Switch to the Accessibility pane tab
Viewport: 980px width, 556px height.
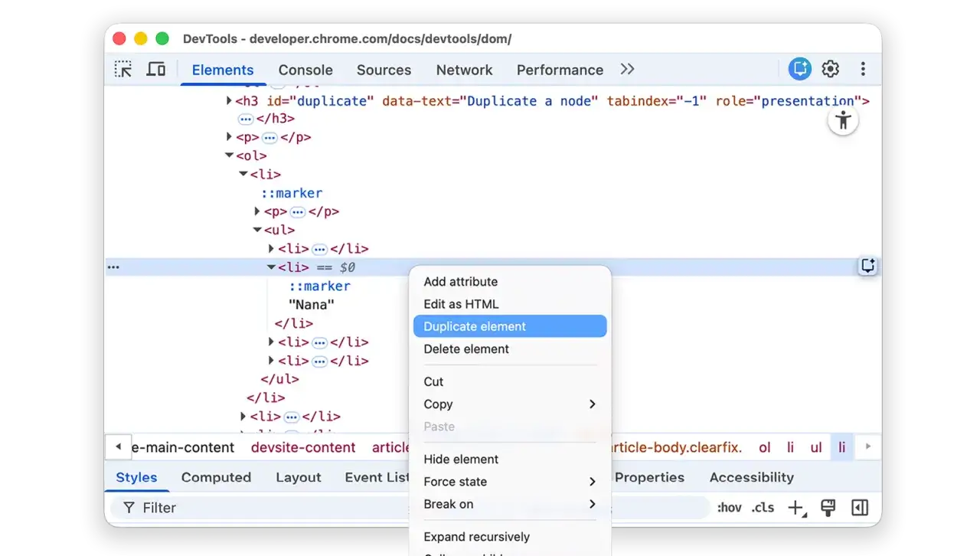coord(751,477)
